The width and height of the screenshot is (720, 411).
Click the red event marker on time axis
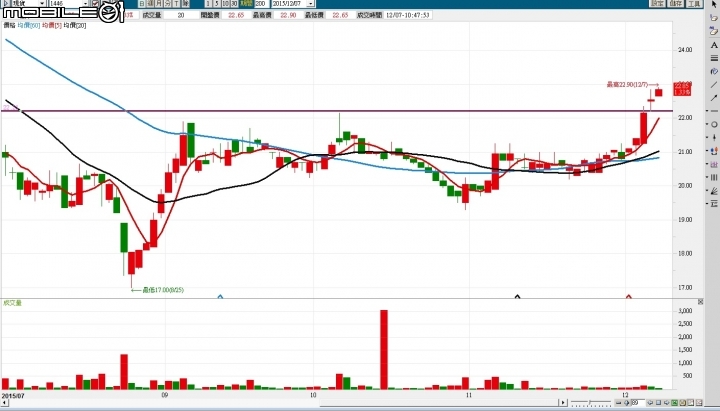pos(629,297)
